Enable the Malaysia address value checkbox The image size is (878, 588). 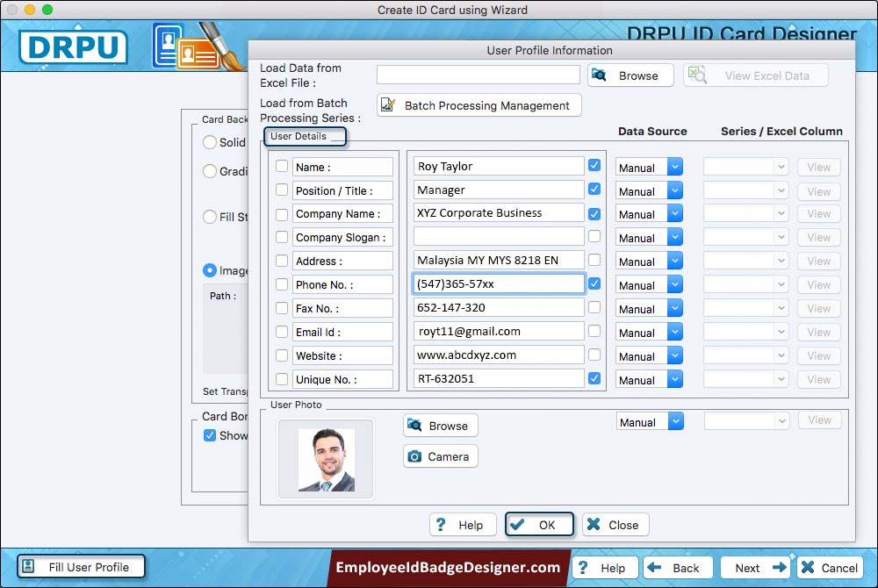pyautogui.click(x=594, y=260)
